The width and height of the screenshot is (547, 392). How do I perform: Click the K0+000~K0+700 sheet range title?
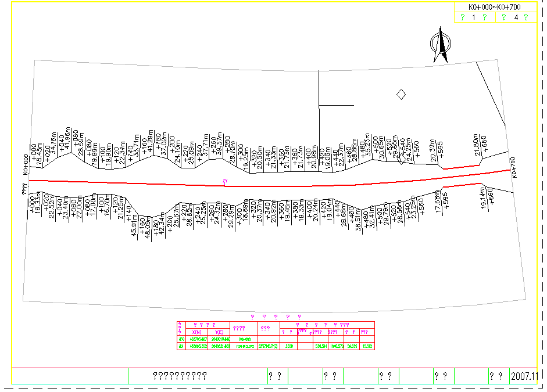click(x=494, y=7)
